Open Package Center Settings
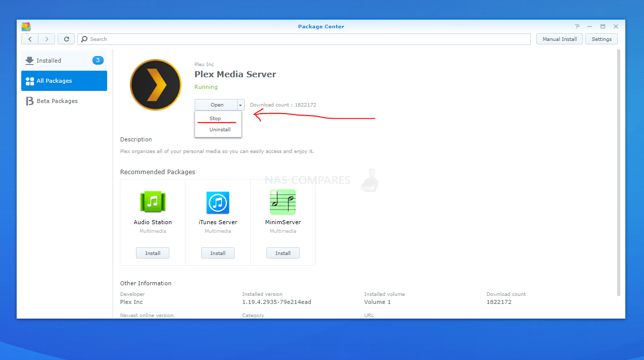 pyautogui.click(x=602, y=39)
